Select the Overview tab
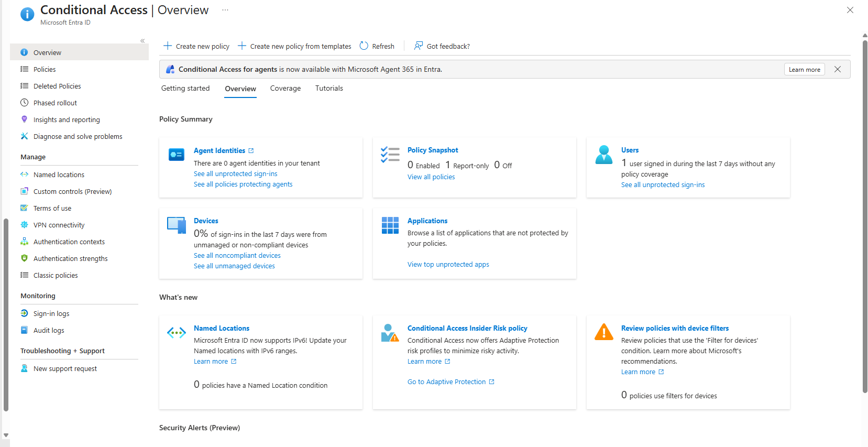This screenshot has width=868, height=447. (240, 89)
